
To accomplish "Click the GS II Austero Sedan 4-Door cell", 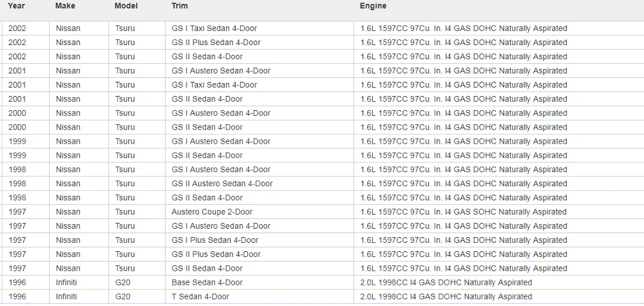I will coord(222,184).
